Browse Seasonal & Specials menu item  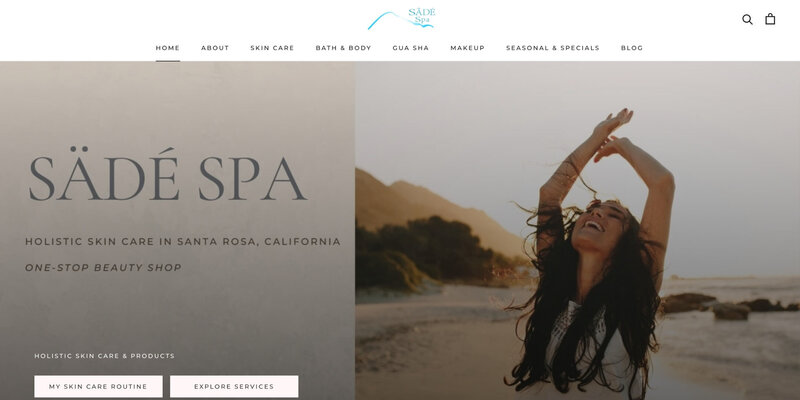[x=553, y=48]
